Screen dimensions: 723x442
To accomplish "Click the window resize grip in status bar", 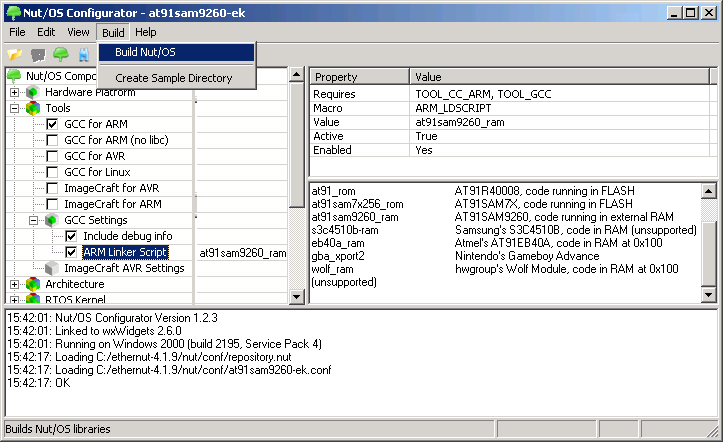I will (x=713, y=431).
